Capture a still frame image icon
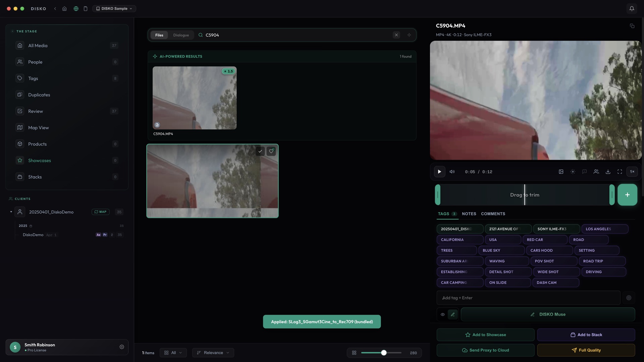 point(561,172)
